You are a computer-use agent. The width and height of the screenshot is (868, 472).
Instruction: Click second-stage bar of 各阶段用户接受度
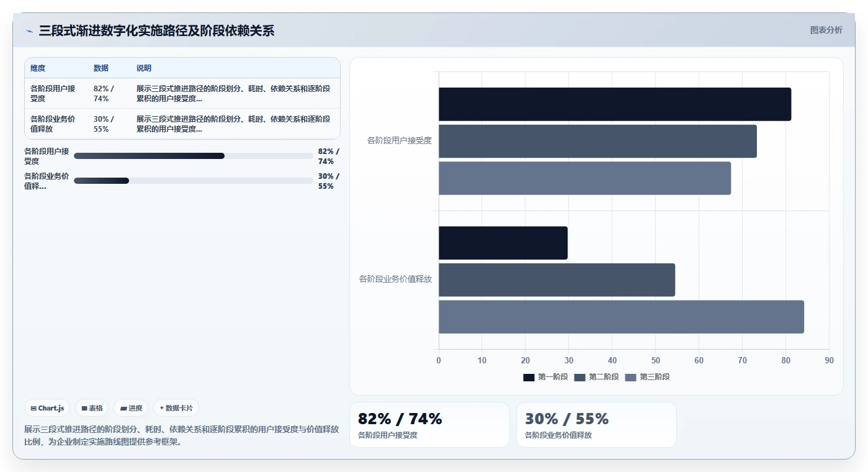point(597,142)
